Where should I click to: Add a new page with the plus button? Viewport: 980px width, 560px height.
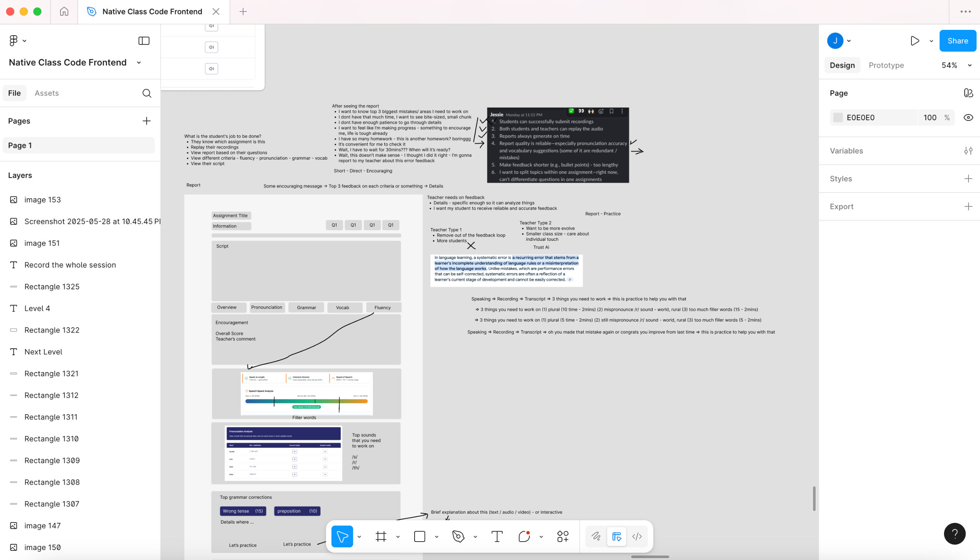(x=146, y=121)
